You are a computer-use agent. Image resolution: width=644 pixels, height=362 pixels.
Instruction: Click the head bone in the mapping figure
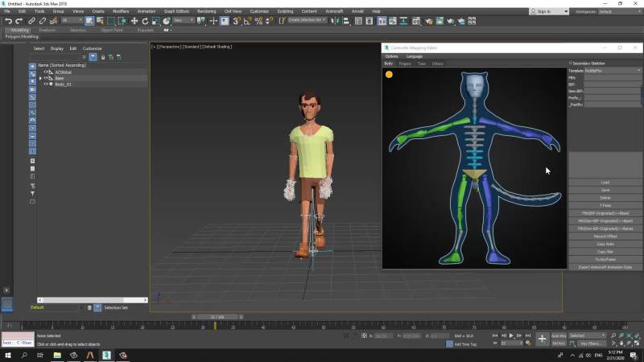click(474, 87)
